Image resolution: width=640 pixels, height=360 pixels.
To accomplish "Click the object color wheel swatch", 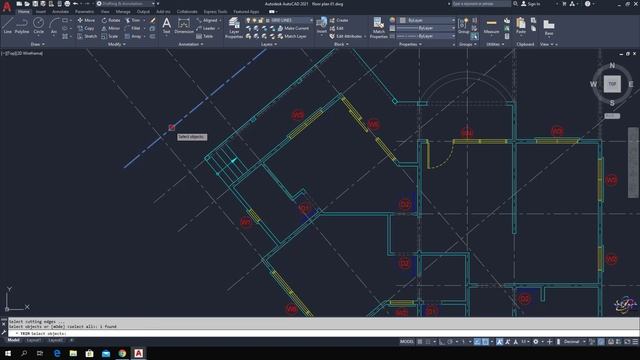I will click(392, 20).
